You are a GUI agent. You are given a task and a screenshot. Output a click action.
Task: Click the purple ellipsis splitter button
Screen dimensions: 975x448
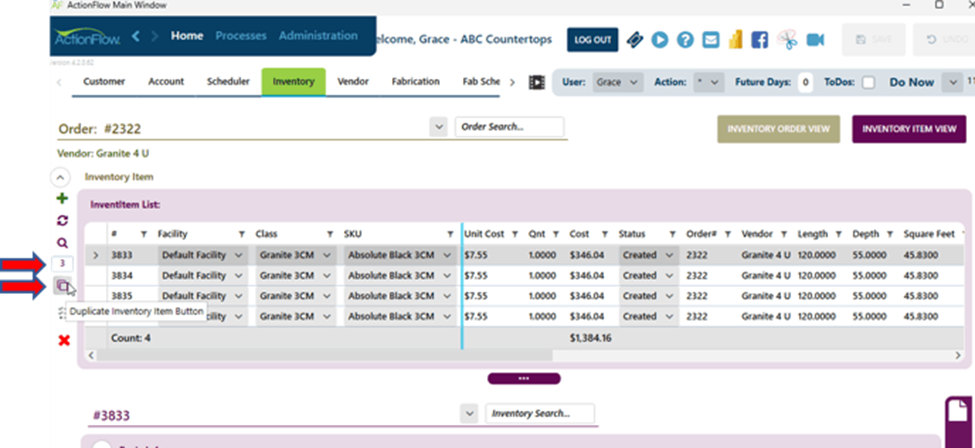[524, 378]
